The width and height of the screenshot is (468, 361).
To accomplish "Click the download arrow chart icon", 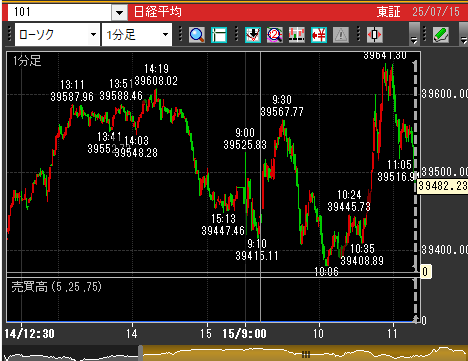I will point(253,35).
